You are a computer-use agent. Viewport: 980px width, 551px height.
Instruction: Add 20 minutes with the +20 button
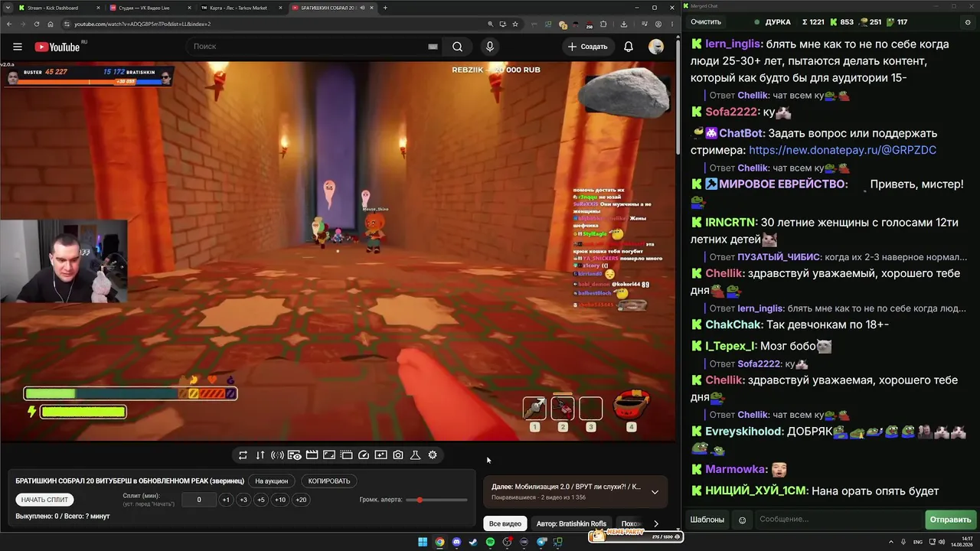pyautogui.click(x=301, y=500)
